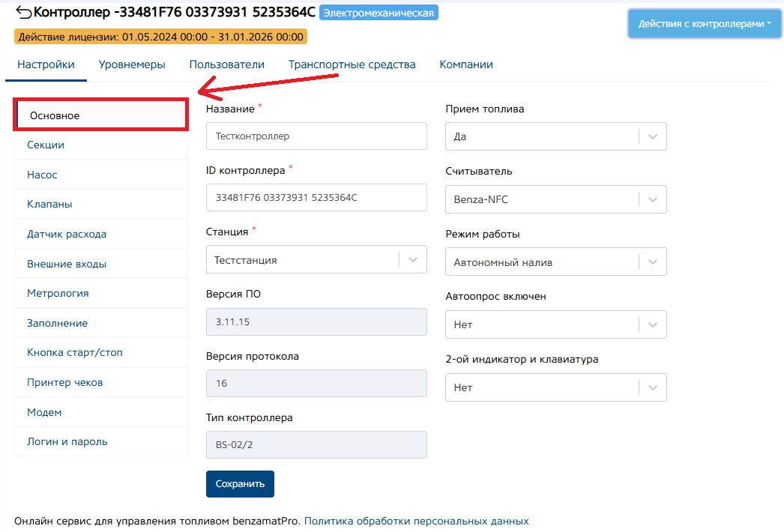
Task: Select Насос in the sidebar menu
Action: coord(42,175)
